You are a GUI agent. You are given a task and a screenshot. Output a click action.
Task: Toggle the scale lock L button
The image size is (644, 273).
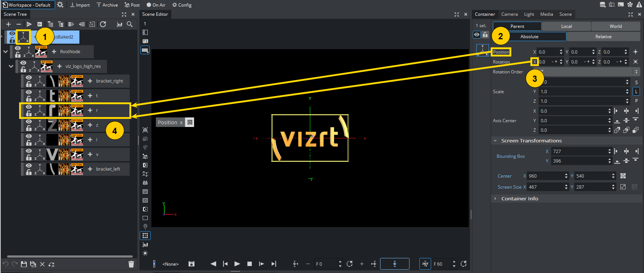pyautogui.click(x=636, y=91)
